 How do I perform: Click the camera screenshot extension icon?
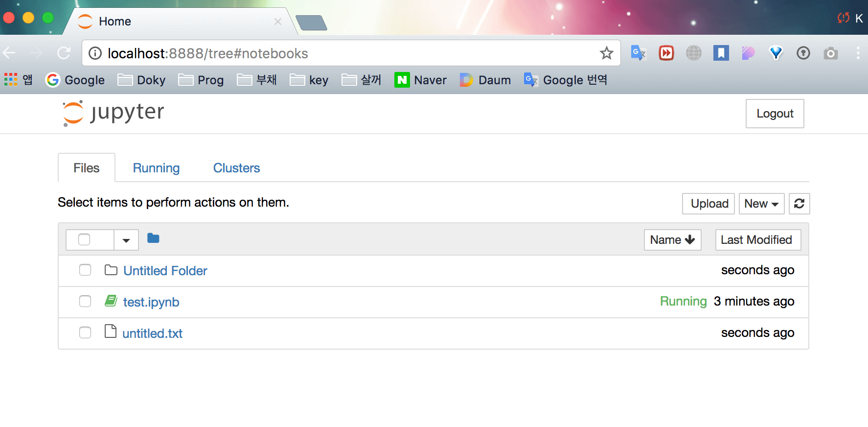(831, 53)
